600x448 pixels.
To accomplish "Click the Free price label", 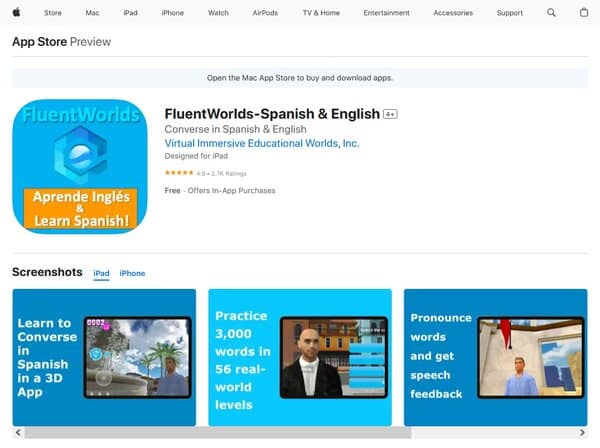I will click(x=172, y=191).
